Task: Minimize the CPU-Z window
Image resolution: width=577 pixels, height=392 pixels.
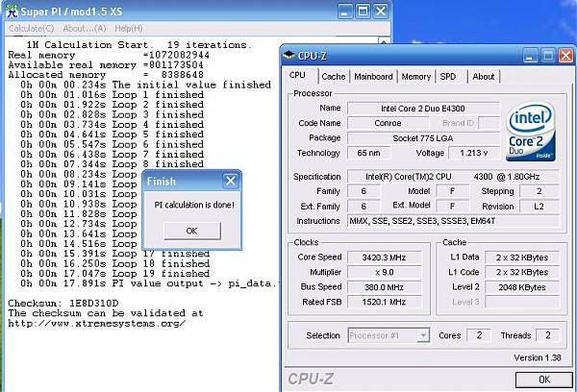Action: tap(531, 56)
